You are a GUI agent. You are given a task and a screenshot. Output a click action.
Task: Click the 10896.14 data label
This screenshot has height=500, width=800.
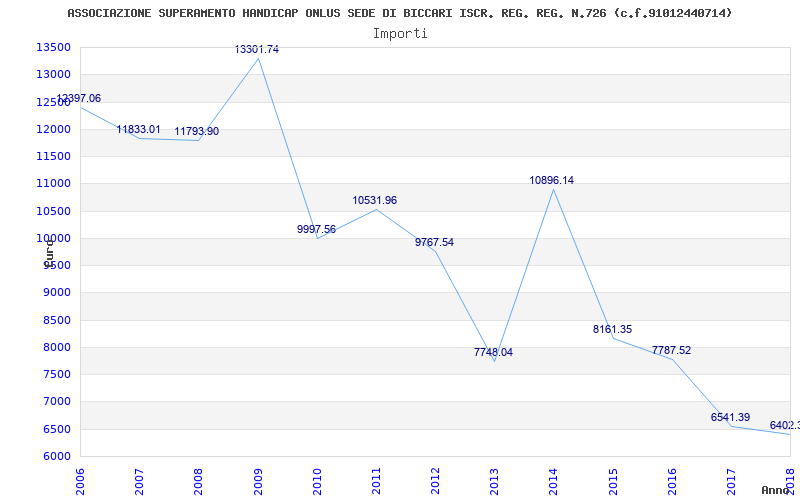click(x=552, y=181)
